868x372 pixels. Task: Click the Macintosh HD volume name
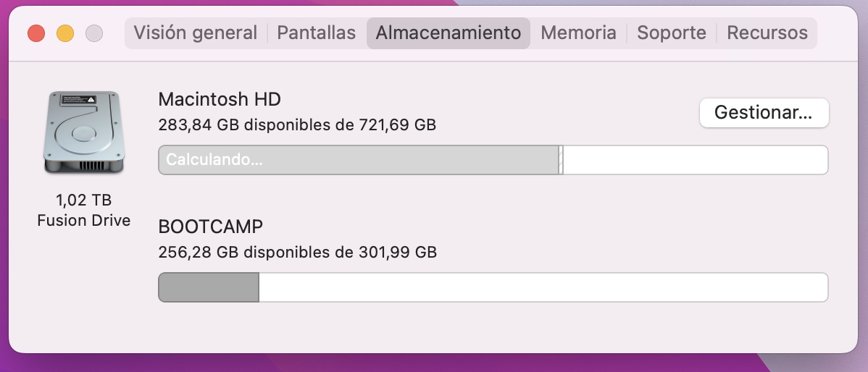(x=220, y=99)
